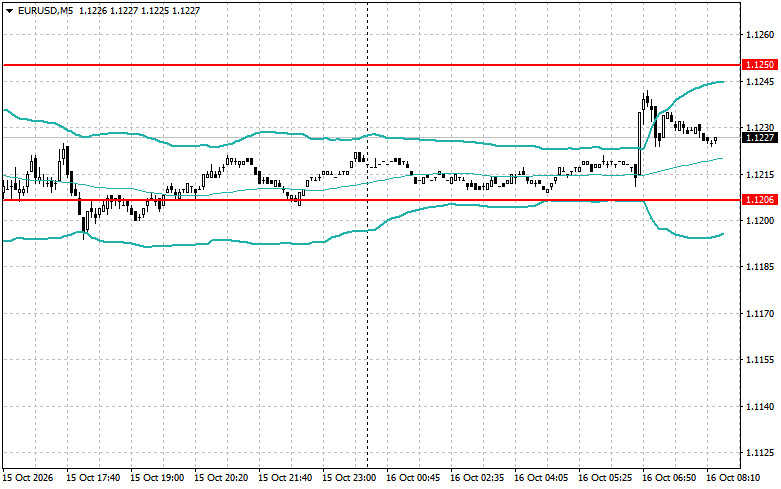Click the 1.1125 price scale value
781x489 pixels.
pos(760,453)
